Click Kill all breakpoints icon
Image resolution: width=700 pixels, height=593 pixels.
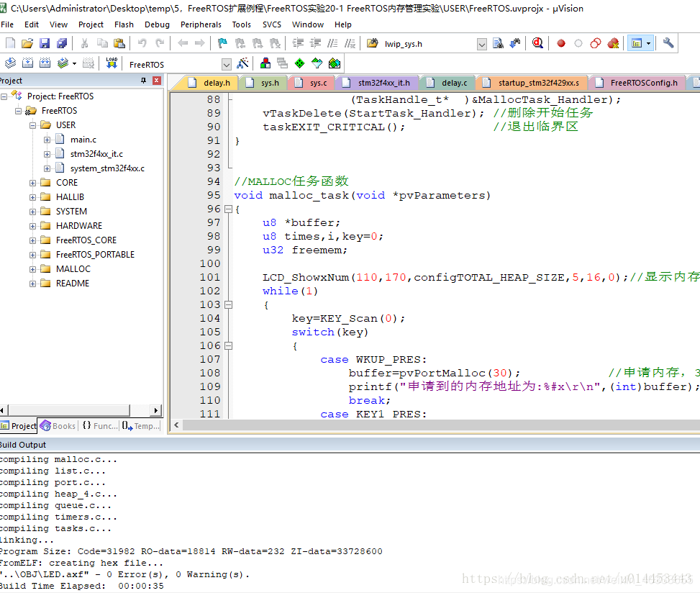(614, 43)
